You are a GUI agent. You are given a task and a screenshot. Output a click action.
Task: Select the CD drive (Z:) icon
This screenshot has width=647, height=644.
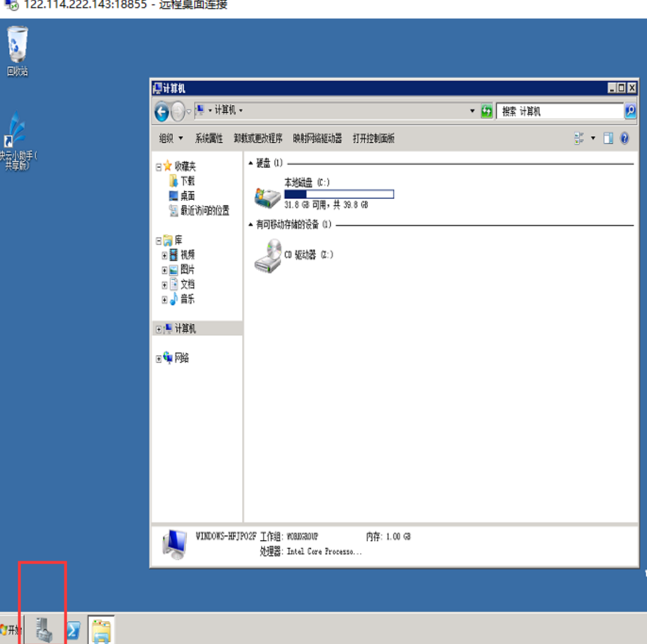(268, 256)
